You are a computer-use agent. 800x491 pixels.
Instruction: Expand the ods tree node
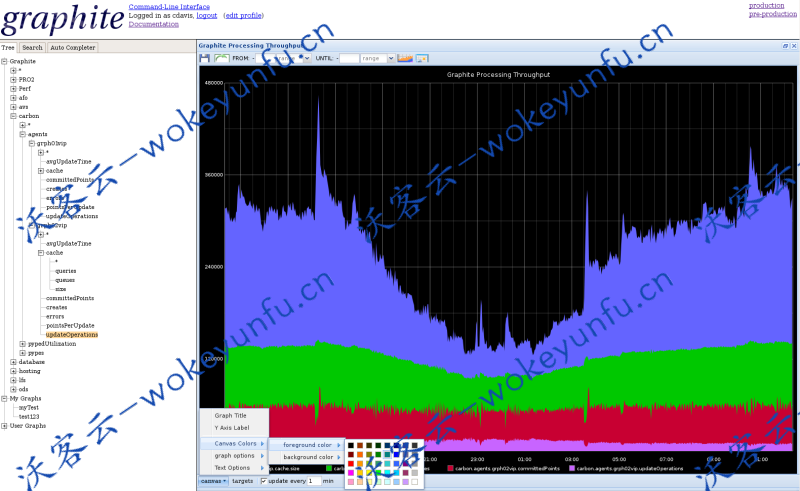[14, 389]
